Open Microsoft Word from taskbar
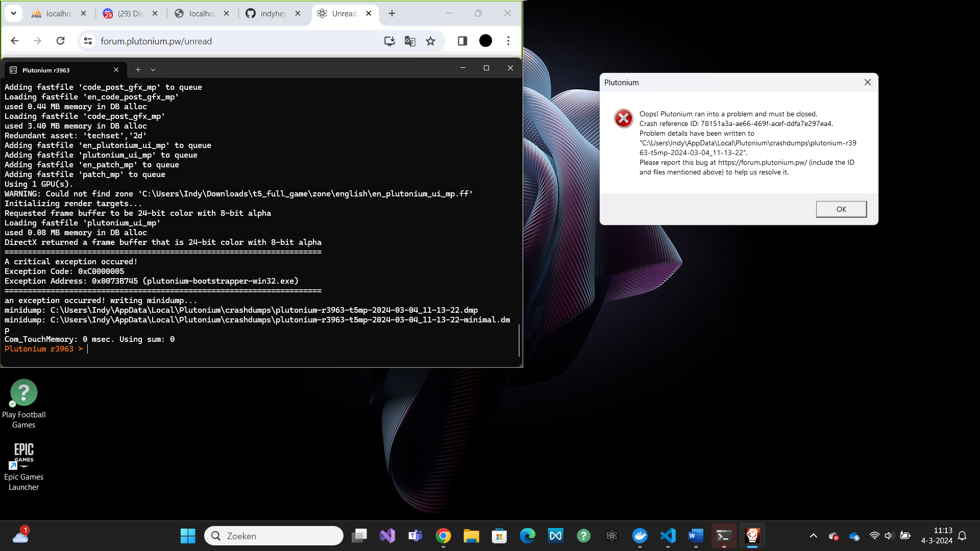 click(696, 536)
